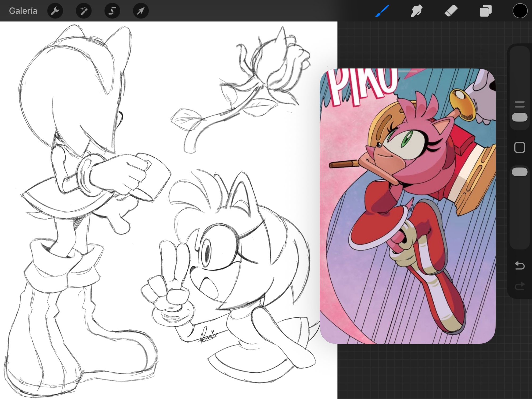
Task: Tap the sidebar grip handle lines
Action: (519, 104)
